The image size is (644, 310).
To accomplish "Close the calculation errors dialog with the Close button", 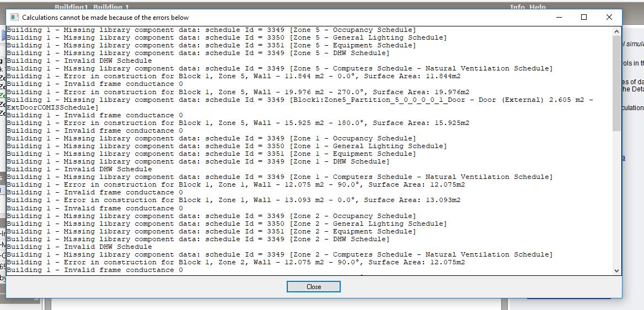I will point(313,287).
